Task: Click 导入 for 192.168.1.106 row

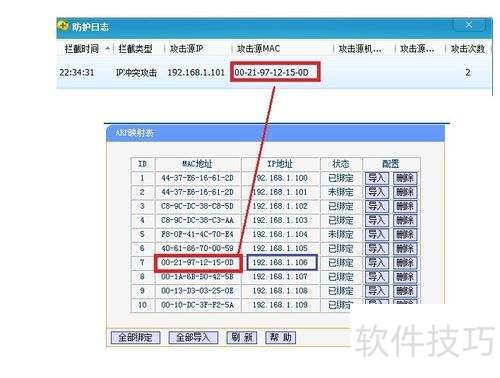Action: click(x=377, y=263)
